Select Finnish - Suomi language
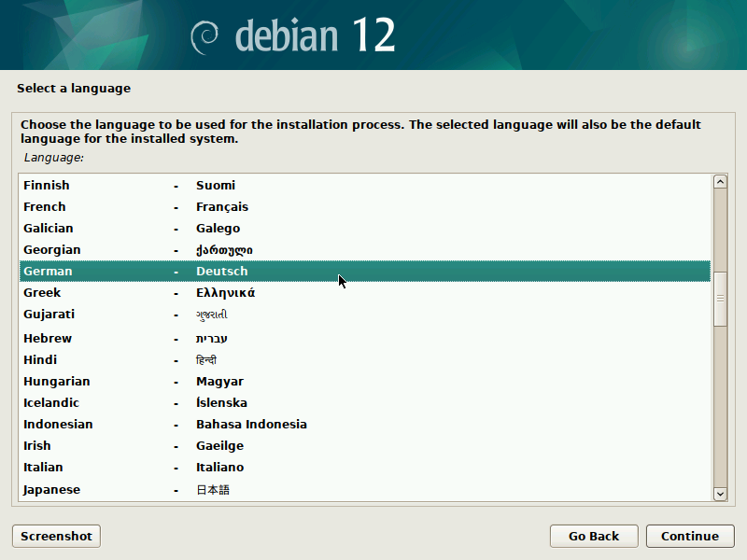Image resolution: width=747 pixels, height=560 pixels. (x=365, y=185)
